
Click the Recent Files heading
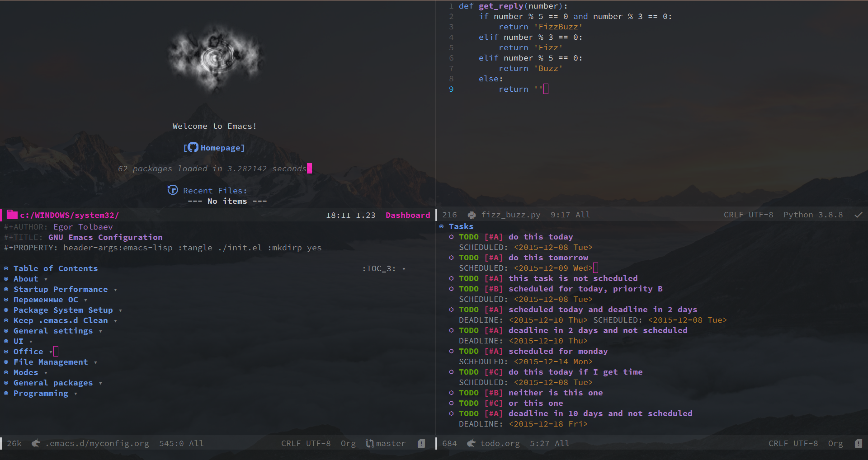215,191
